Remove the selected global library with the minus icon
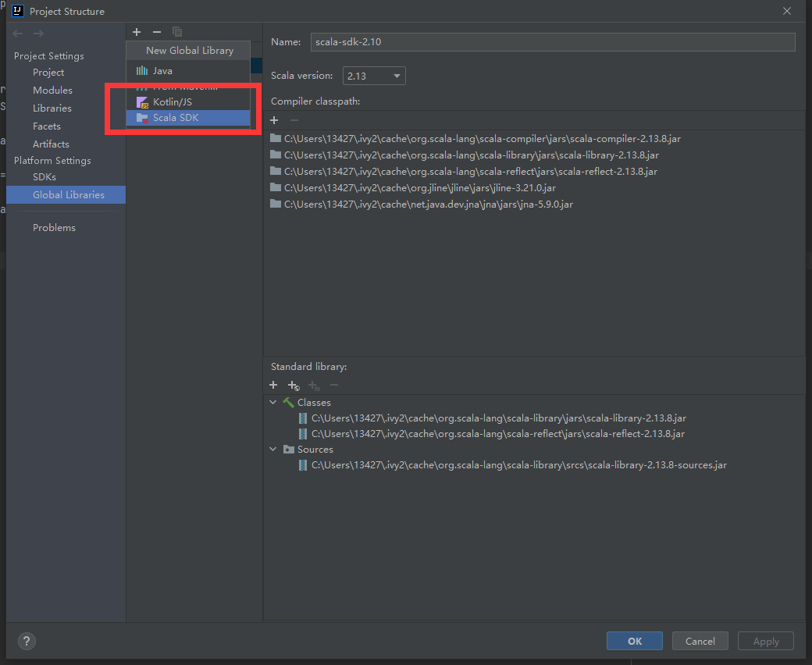 click(157, 32)
